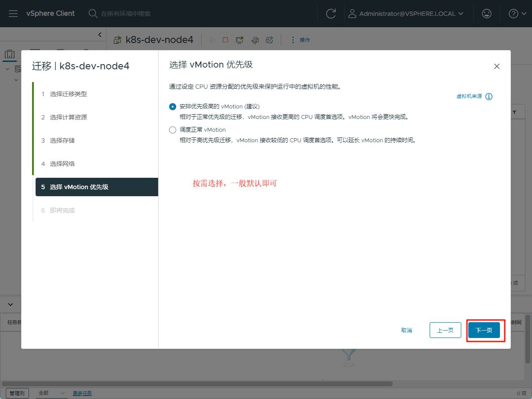The image size is (532, 399).
Task: Close the migration wizard with X
Action: 497,66
